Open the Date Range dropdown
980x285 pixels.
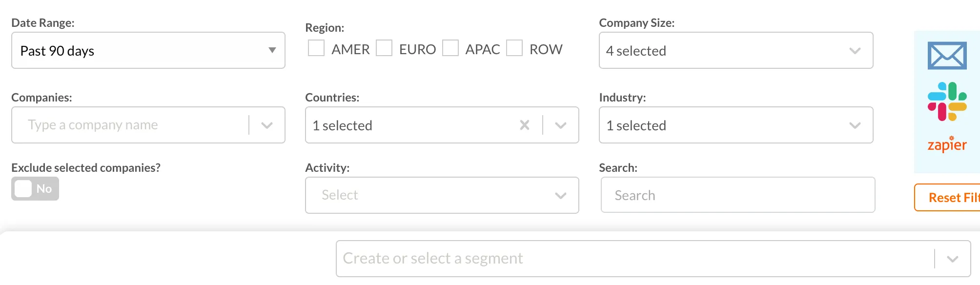[x=148, y=50]
